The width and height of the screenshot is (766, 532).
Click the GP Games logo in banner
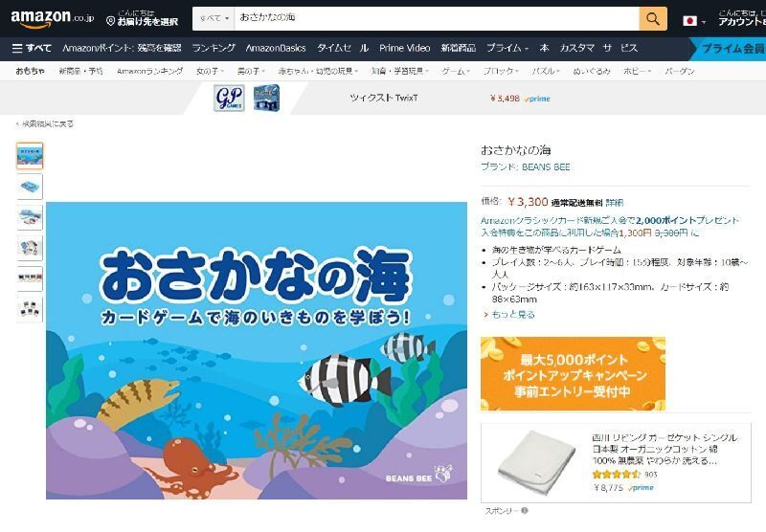(x=229, y=99)
